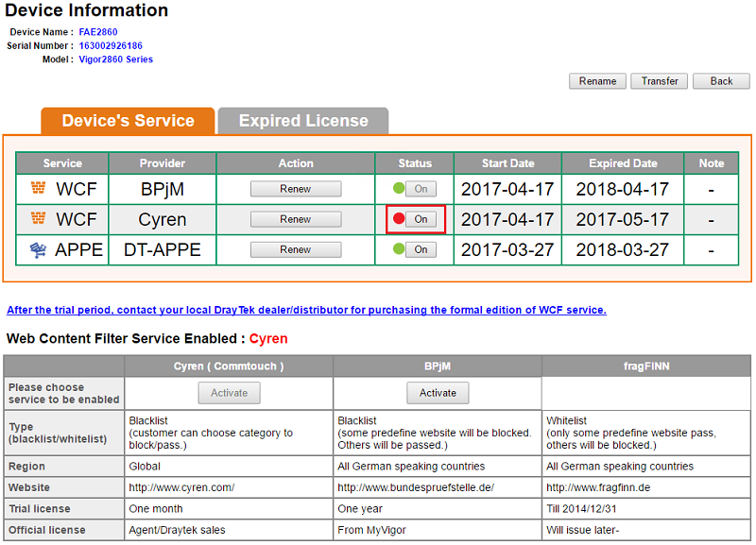Click the WCF icon in Cyren row

(39, 219)
